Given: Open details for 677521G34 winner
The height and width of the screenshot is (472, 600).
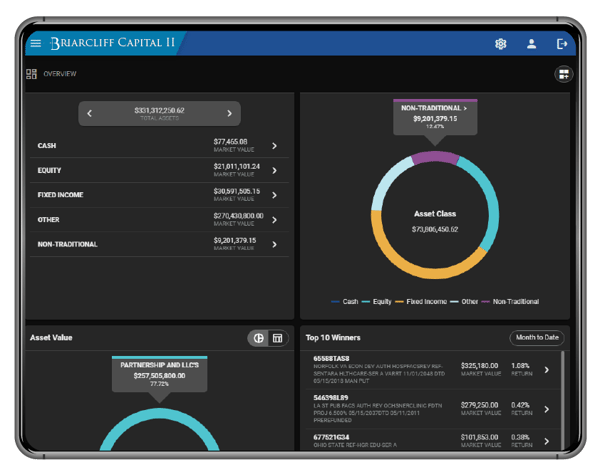Looking at the screenshot, I should pos(546,441).
